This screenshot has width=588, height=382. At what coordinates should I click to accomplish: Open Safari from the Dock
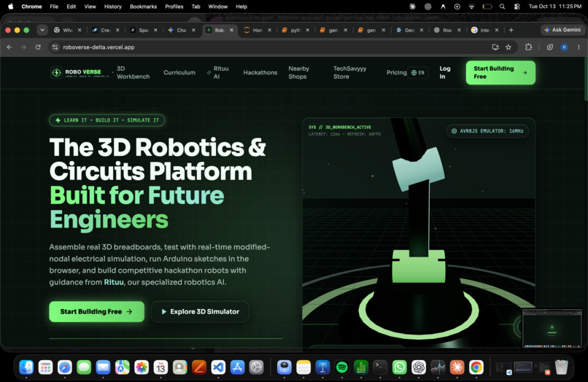(64, 367)
